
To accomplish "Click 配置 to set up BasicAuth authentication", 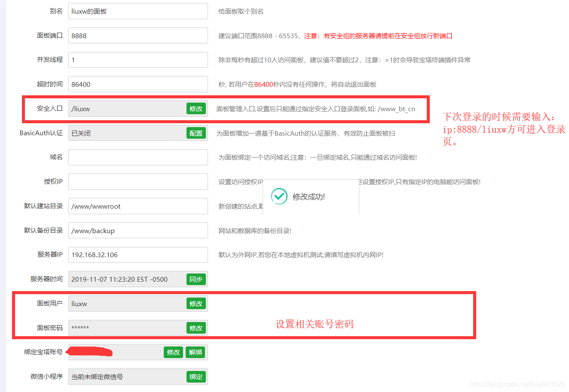I will tap(196, 133).
